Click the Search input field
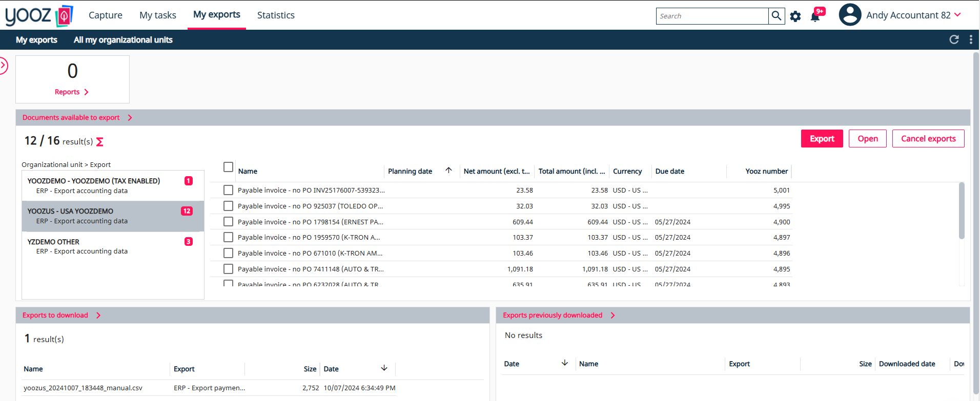980x401 pixels. (x=712, y=16)
